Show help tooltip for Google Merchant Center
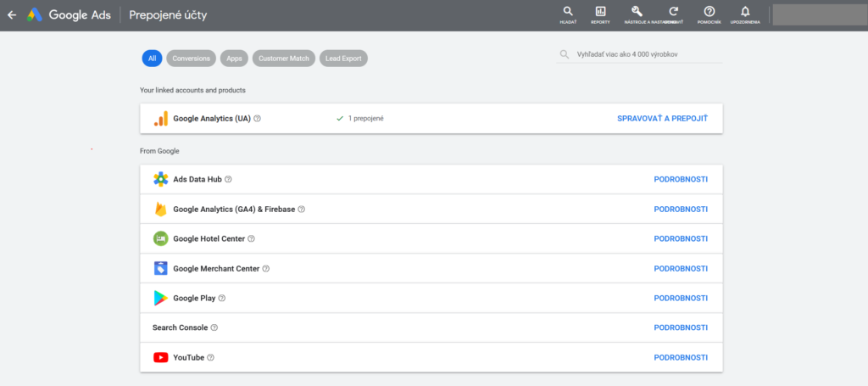This screenshot has height=386, width=868. coord(265,269)
